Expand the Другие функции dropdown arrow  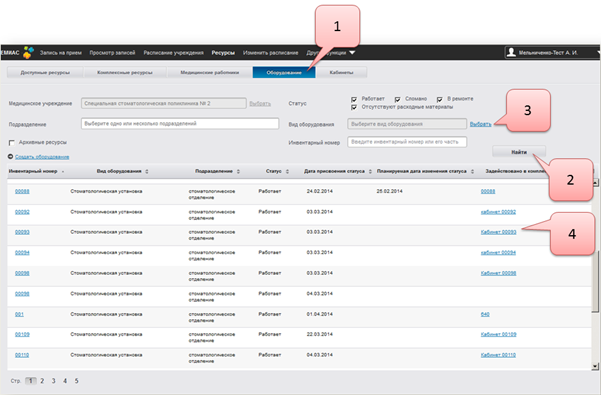[x=352, y=53]
